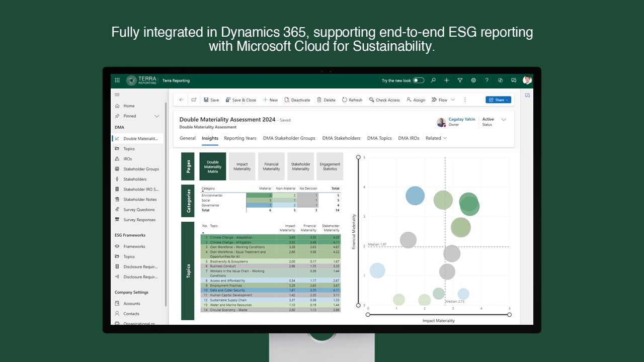
Task: Open the DMA Stakeholder Groups tab
Action: 289,138
